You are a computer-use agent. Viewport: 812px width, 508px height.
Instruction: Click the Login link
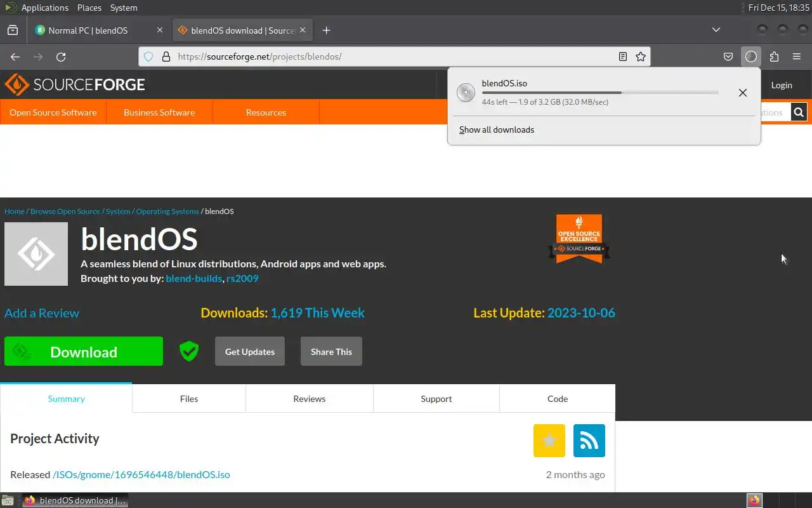(x=782, y=85)
